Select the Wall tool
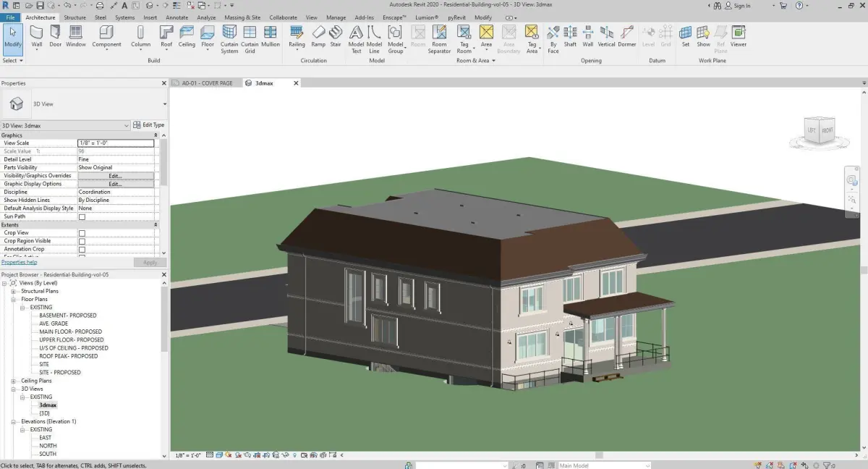The height and width of the screenshot is (469, 868). 36,36
